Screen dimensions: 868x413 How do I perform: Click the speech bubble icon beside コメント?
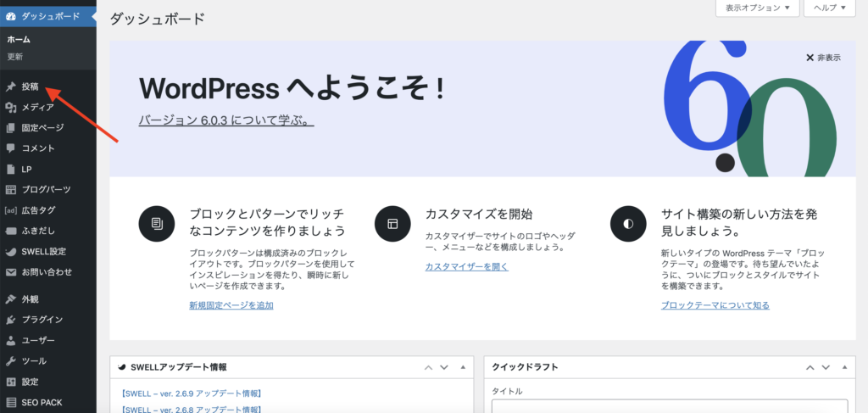click(10, 148)
